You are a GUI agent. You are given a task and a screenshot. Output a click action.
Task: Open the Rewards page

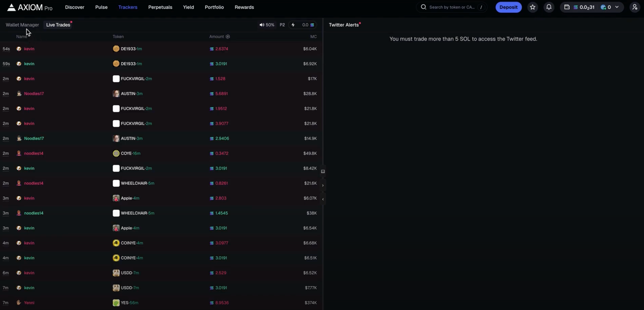click(244, 7)
